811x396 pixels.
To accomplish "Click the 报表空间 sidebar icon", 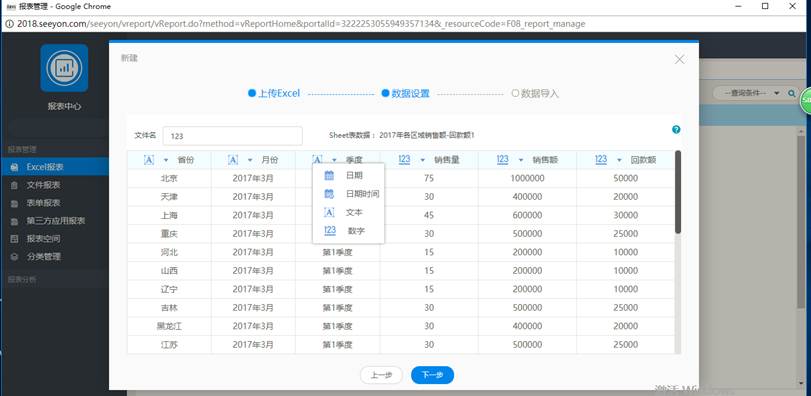I will point(15,239).
